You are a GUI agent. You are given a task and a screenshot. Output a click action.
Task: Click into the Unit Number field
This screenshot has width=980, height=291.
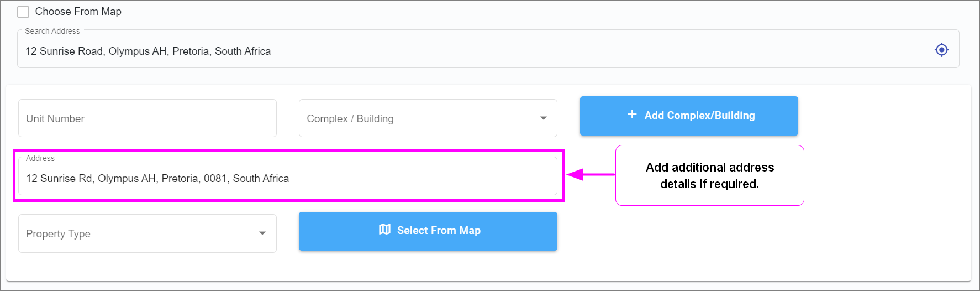(x=147, y=118)
